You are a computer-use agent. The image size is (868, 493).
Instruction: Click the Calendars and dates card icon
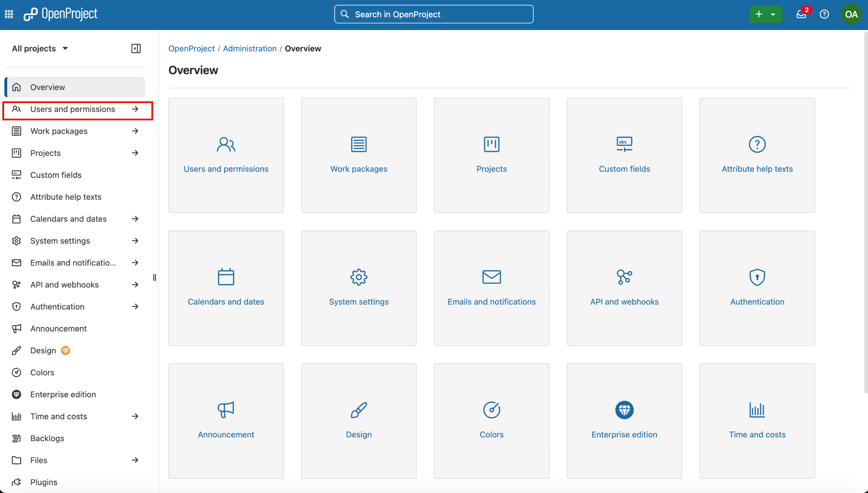coord(226,277)
